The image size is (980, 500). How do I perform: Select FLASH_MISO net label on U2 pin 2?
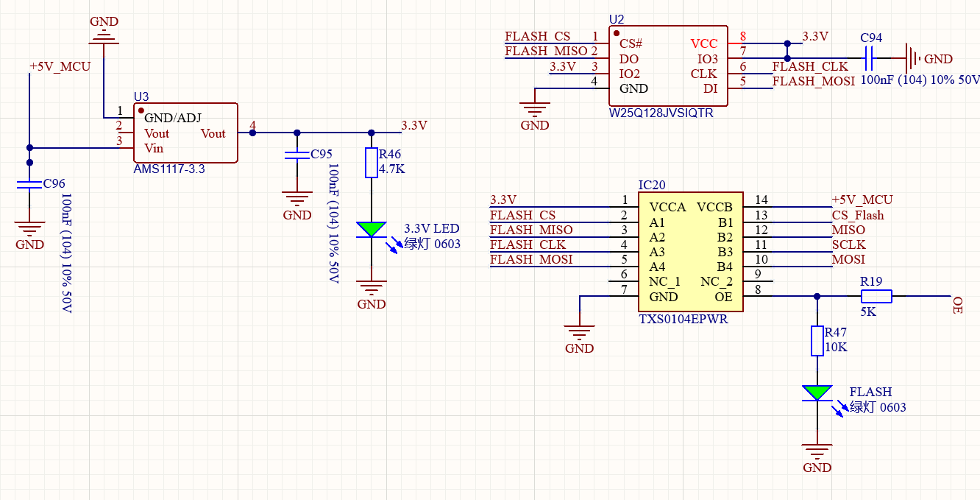547,51
